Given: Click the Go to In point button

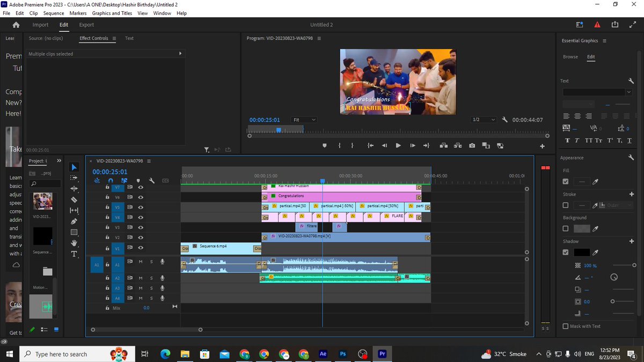Looking at the screenshot, I should click(x=370, y=145).
